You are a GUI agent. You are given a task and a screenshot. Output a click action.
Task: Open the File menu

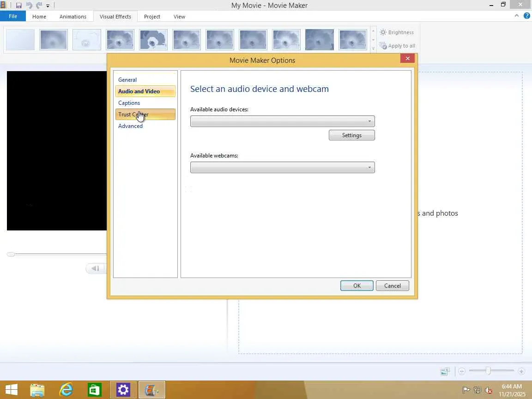click(13, 16)
